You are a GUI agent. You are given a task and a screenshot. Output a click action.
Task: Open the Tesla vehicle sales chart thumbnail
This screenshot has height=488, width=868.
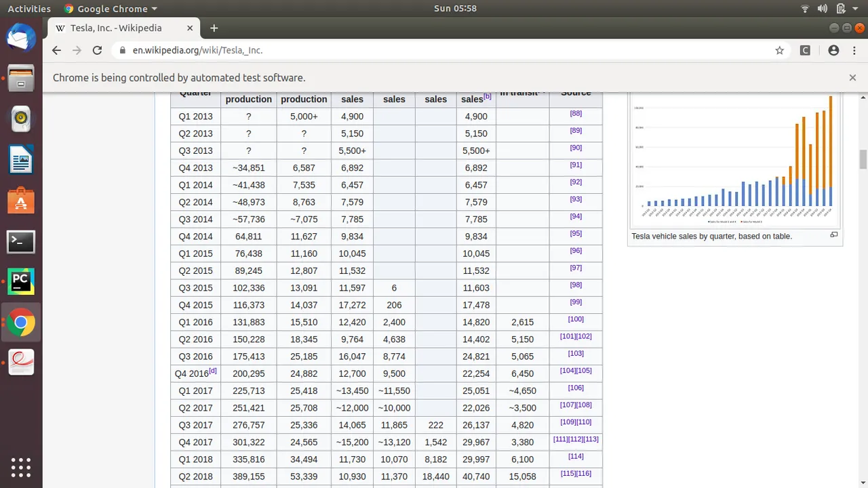735,159
